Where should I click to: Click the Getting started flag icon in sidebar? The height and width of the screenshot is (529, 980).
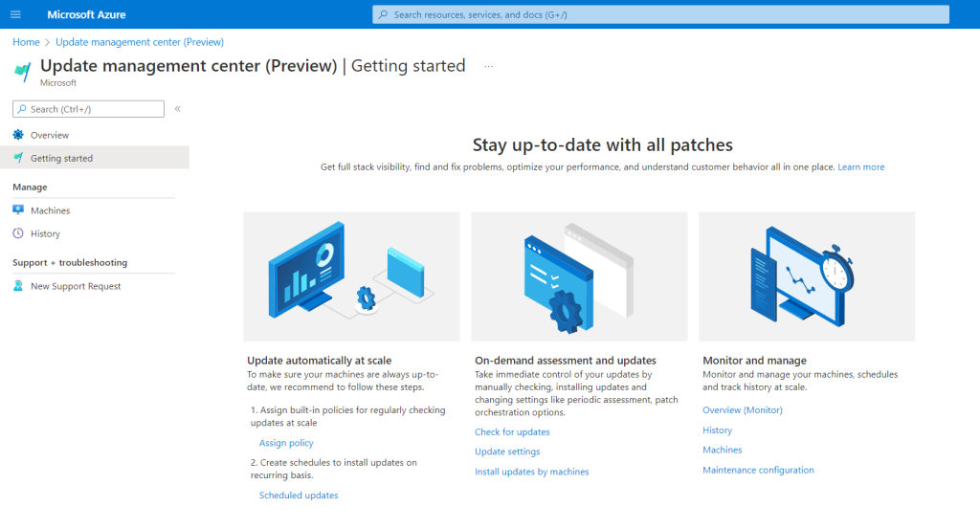(18, 158)
